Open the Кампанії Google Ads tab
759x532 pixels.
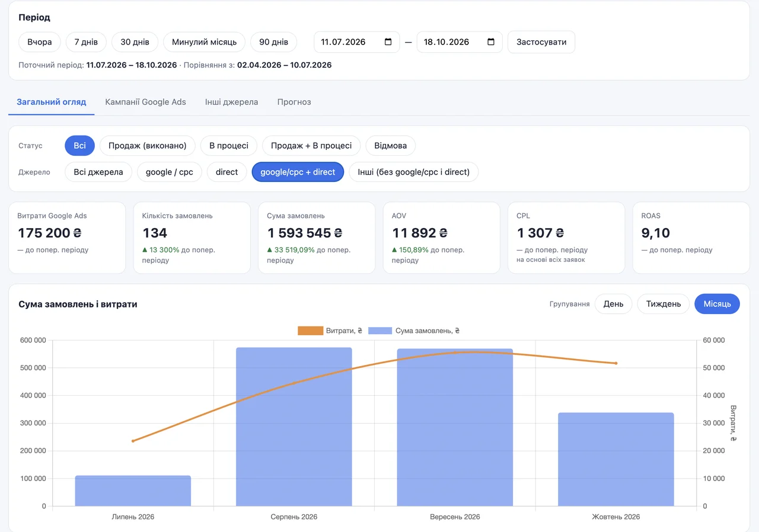(x=146, y=102)
